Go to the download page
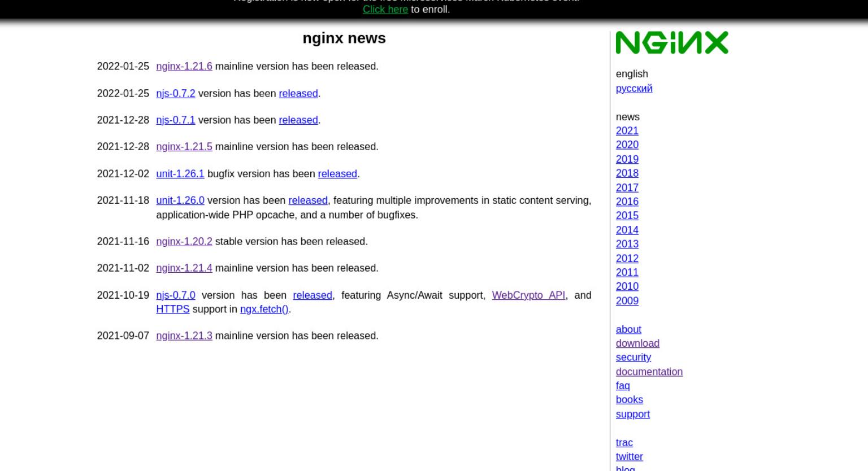This screenshot has height=471, width=868. point(637,343)
